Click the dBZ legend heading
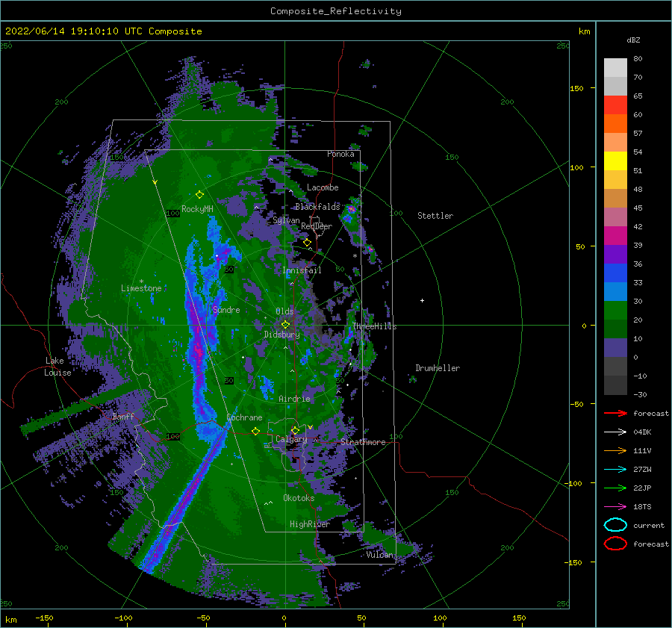The height and width of the screenshot is (628, 672). (633, 40)
